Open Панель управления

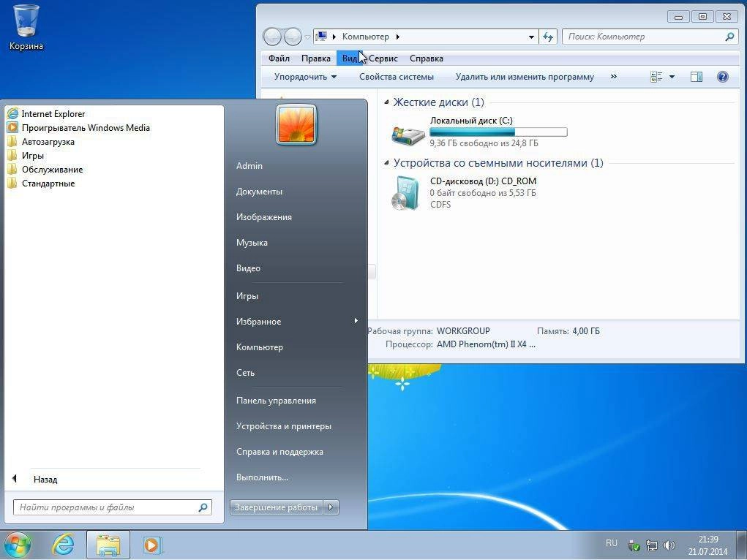(276, 401)
